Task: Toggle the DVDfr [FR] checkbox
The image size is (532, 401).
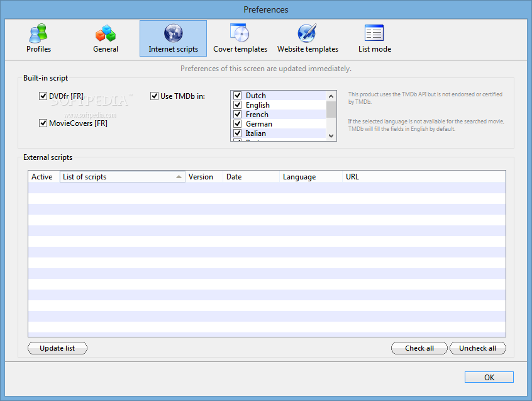Action: pyautogui.click(x=43, y=96)
